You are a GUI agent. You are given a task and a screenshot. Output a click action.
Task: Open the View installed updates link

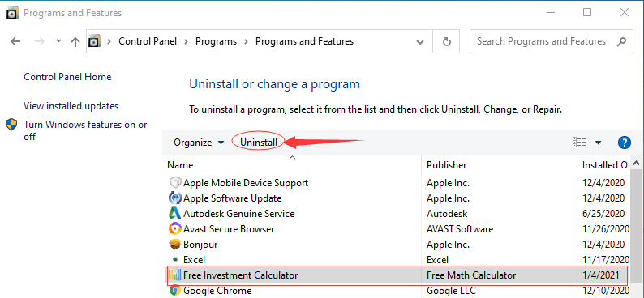pos(71,106)
